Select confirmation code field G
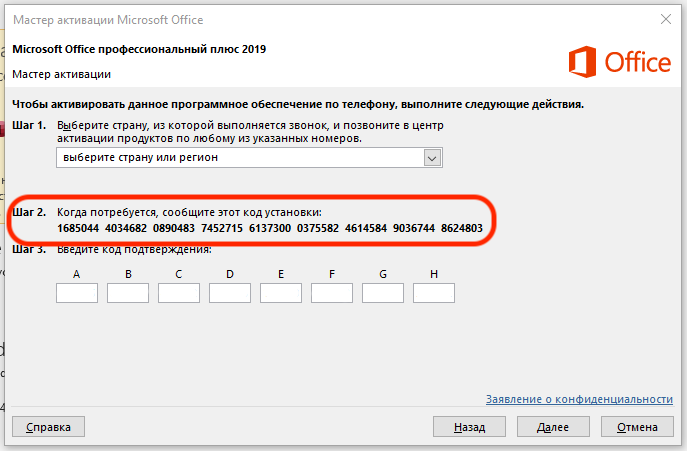This screenshot has width=687, height=451. tap(382, 293)
